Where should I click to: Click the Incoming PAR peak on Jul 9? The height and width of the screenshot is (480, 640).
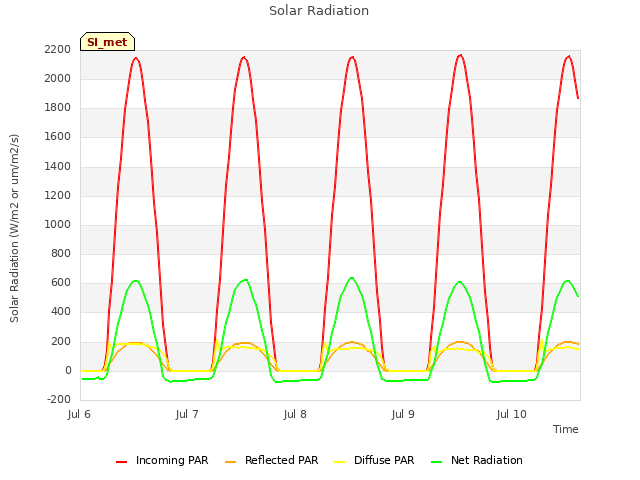click(x=460, y=55)
